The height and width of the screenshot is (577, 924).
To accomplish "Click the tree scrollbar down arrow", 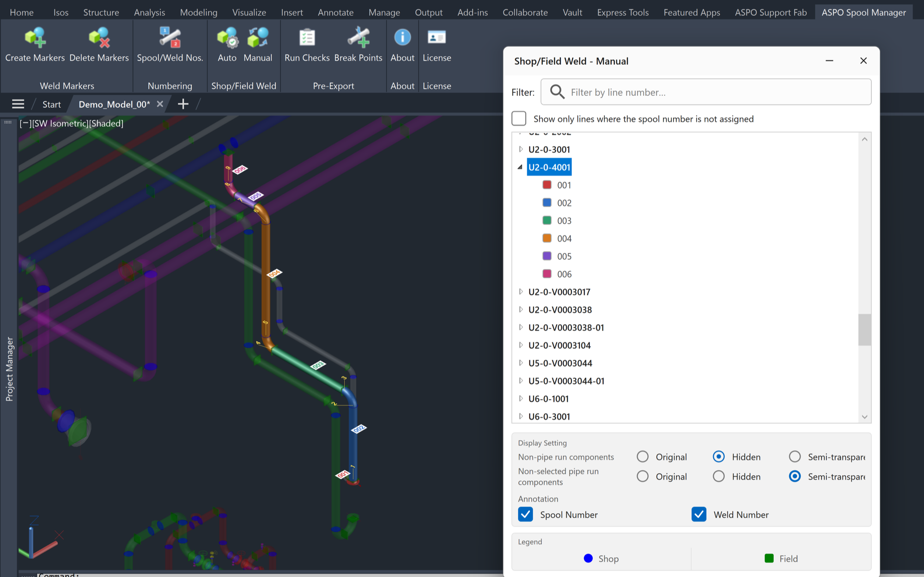I will [864, 417].
